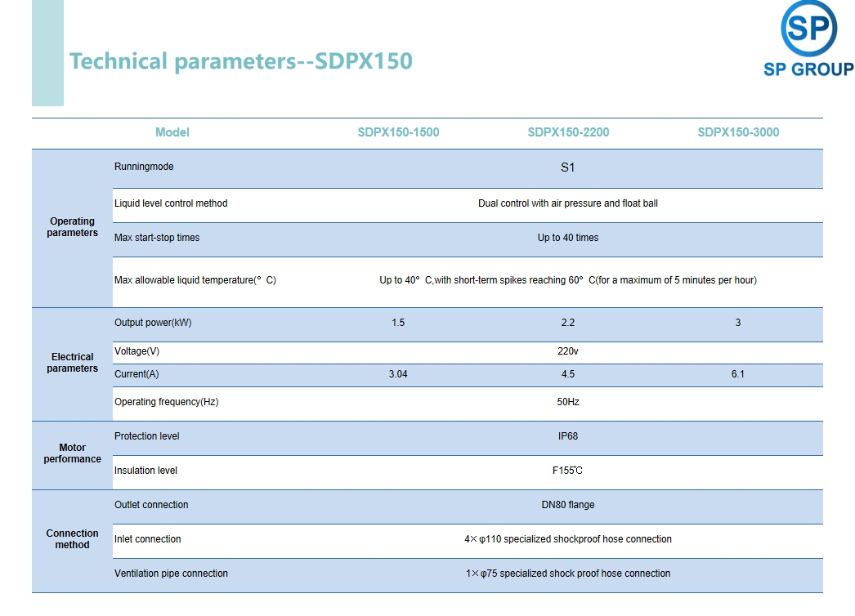Select the current value 6.1
Screen dimensions: 855x616
[738, 374]
